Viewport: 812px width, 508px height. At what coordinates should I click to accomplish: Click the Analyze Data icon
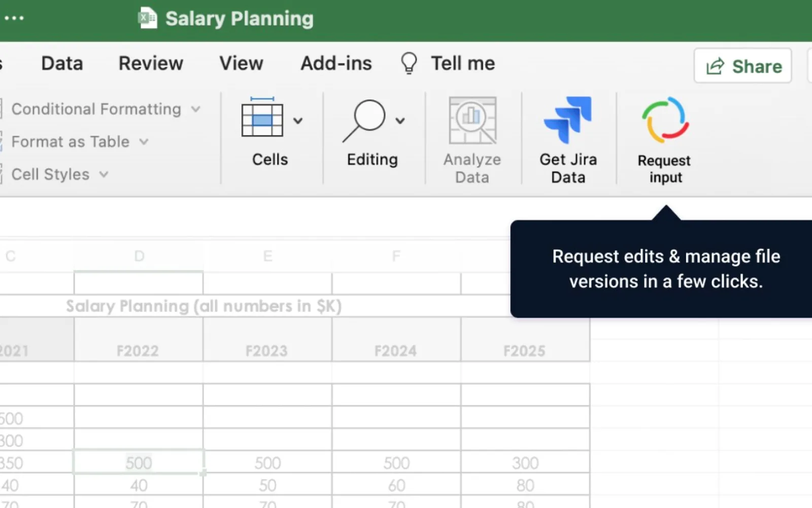[x=472, y=120]
